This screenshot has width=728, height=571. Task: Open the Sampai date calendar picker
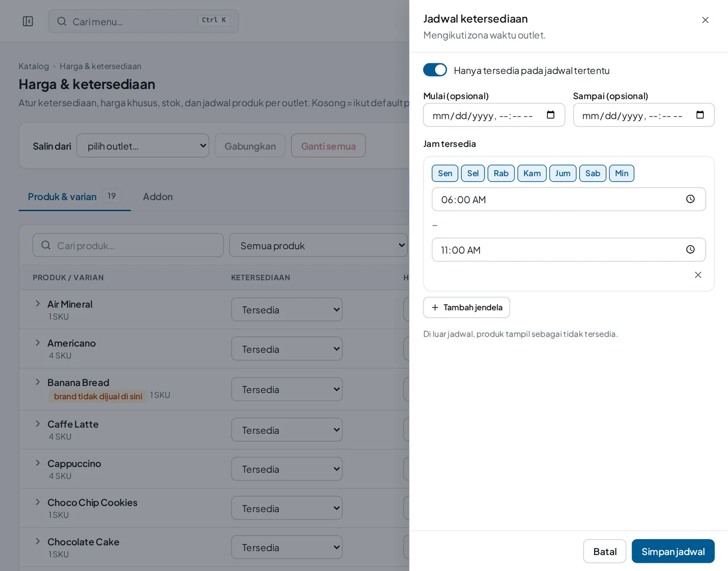[x=700, y=115]
